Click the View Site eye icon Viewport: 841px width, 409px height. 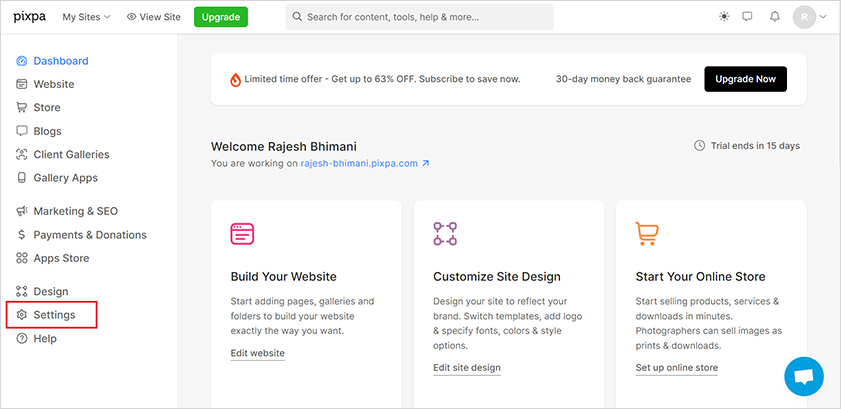point(131,17)
